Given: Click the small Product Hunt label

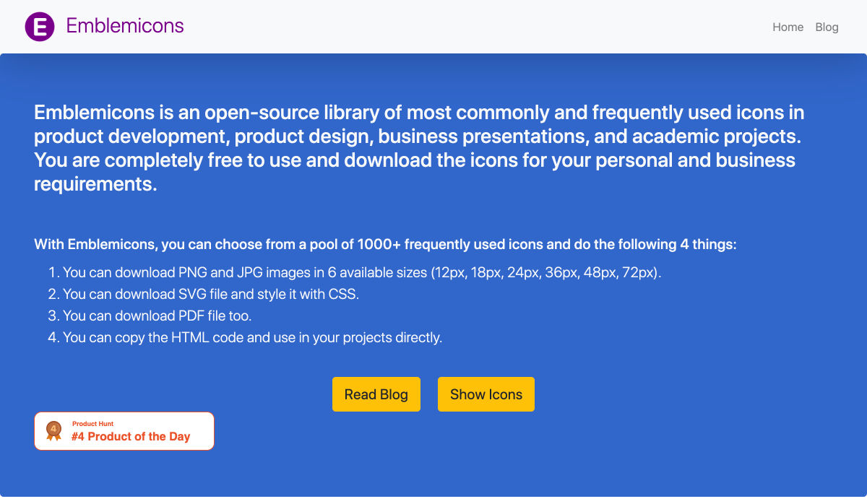Looking at the screenshot, I should pyautogui.click(x=92, y=424).
